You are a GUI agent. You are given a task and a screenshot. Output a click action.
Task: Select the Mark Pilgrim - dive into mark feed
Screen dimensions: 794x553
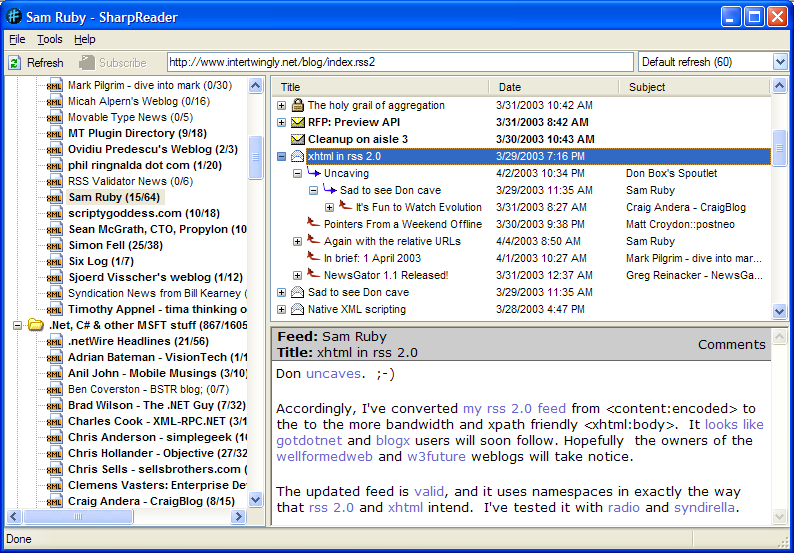point(150,86)
